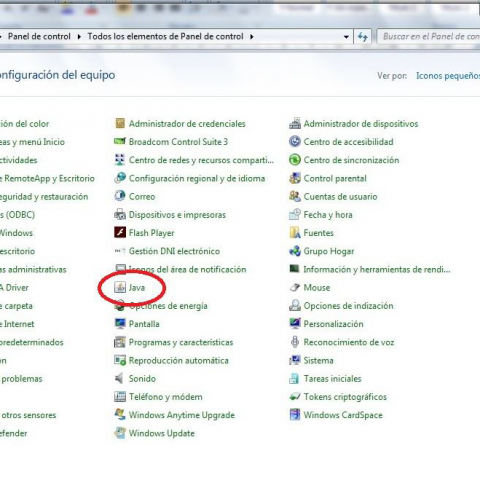The image size is (480, 480).
Task: Click the Pantalla icon
Action: [120, 324]
